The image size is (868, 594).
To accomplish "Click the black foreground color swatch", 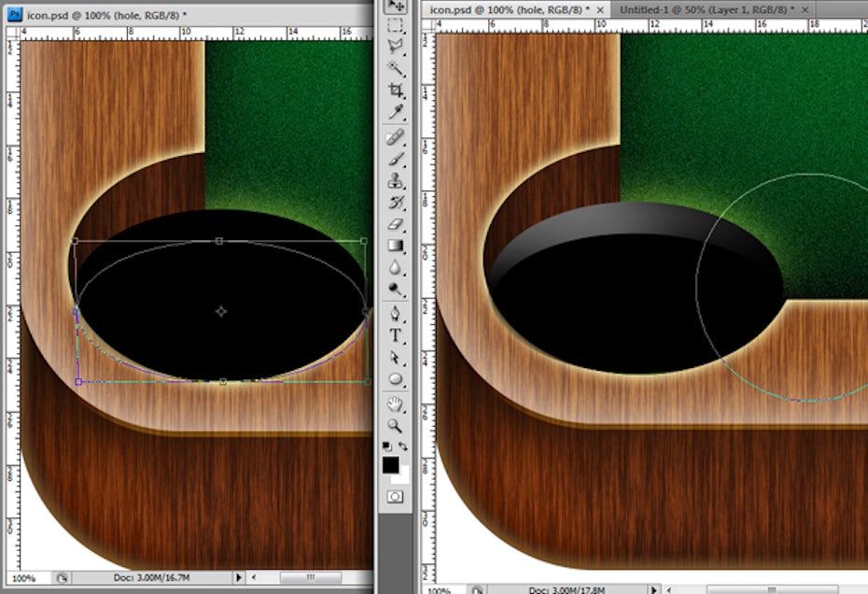I will [390, 464].
